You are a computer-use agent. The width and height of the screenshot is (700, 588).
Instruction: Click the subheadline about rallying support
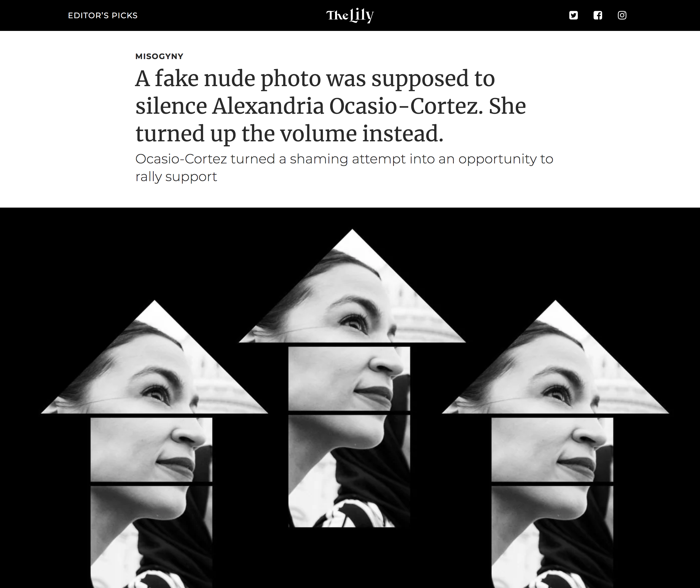coord(344,168)
